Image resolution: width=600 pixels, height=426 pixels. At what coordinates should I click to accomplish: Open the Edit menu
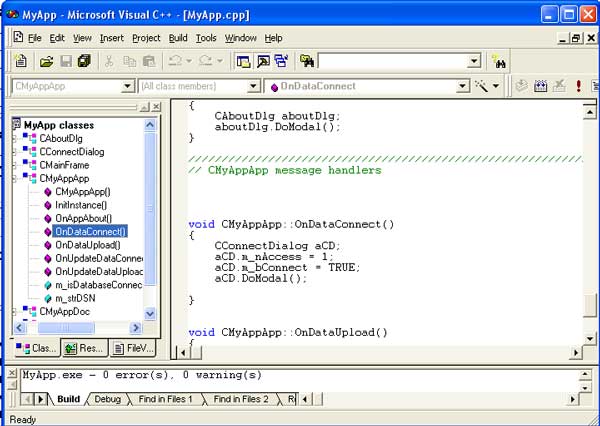click(57, 38)
